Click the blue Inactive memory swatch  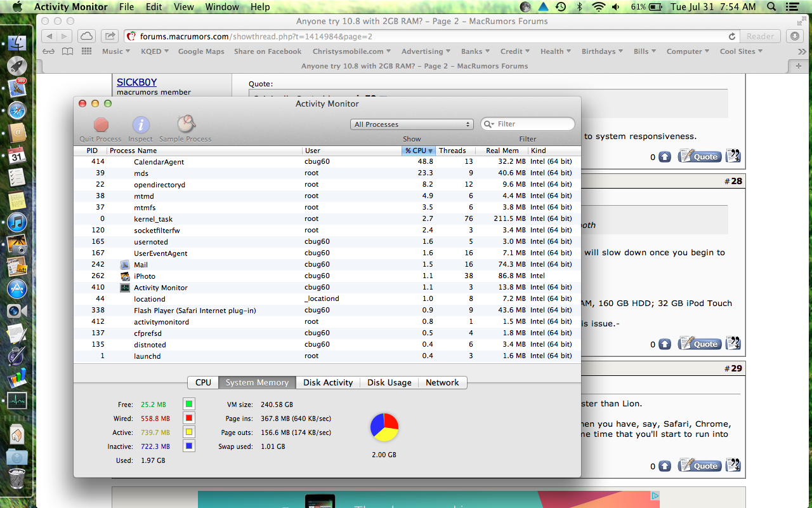point(188,446)
